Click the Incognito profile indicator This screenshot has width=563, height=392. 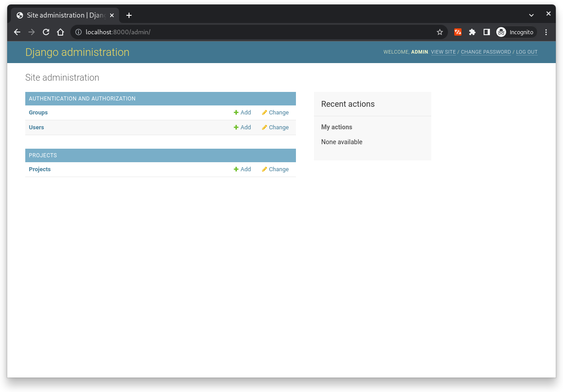pos(516,32)
